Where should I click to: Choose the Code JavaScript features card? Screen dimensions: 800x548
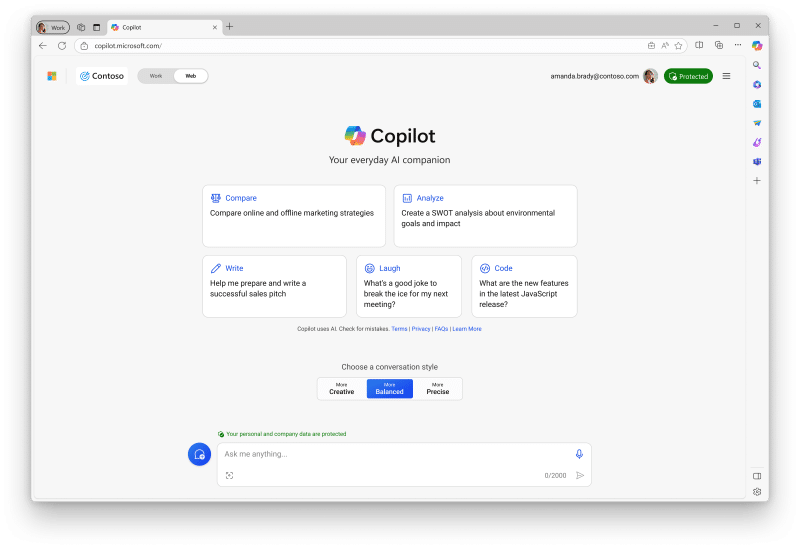(x=524, y=286)
